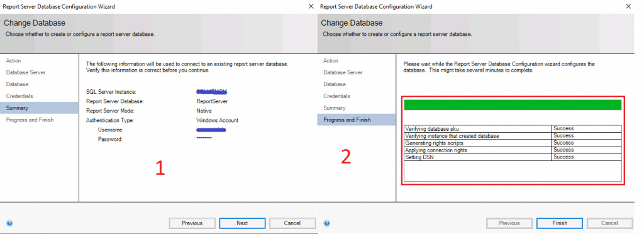Select Credentials step in left wizard sidebar

pyautogui.click(x=19, y=96)
